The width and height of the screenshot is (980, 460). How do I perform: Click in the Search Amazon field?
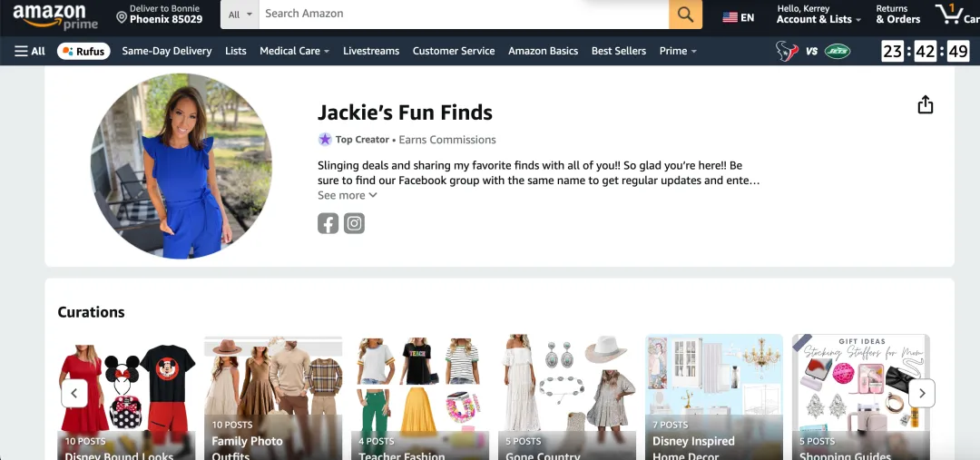[463, 15]
